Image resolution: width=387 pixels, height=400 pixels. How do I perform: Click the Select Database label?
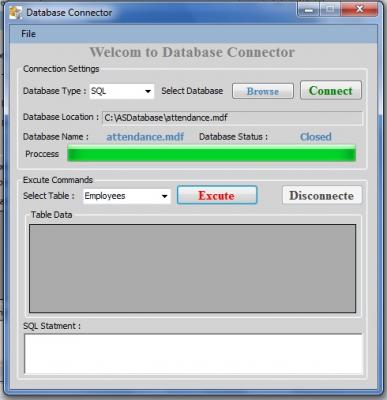point(192,91)
